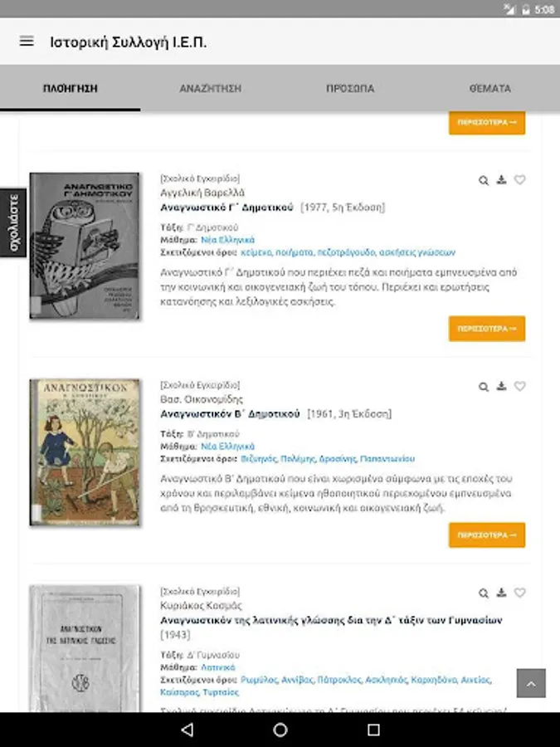Viewport: 560px width, 747px height.
Task: Favorite the Κυριάκος Κοσμάς Latin reader
Action: tap(520, 592)
